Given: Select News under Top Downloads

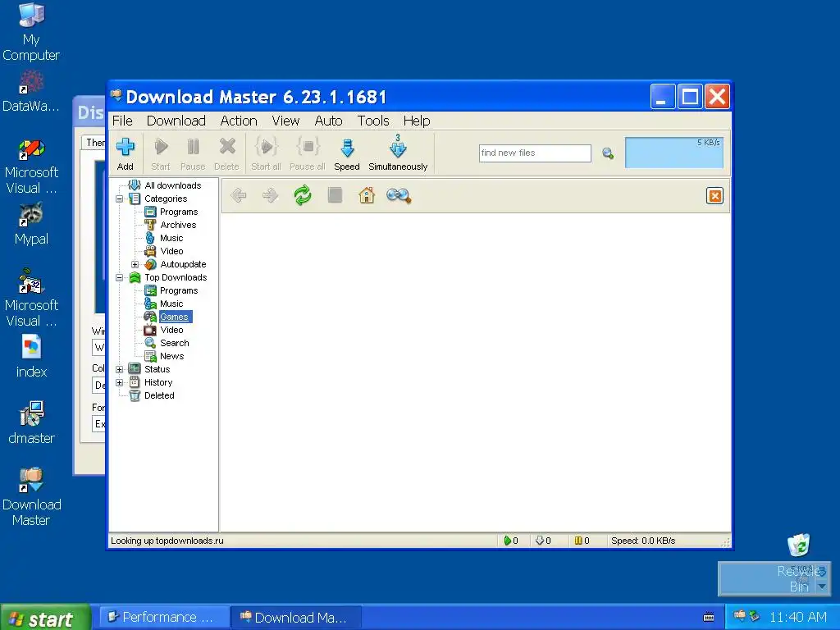Looking at the screenshot, I should point(171,356).
